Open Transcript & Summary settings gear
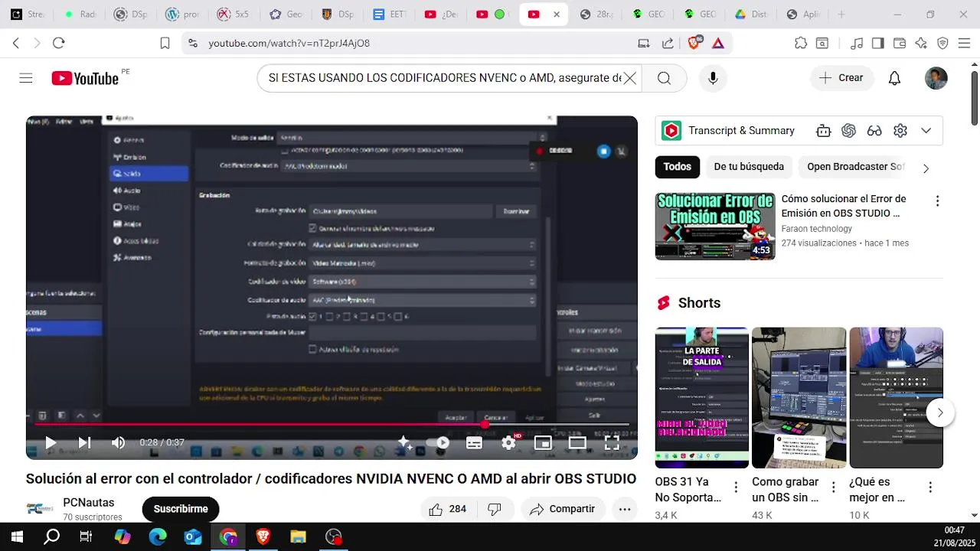 pyautogui.click(x=900, y=131)
